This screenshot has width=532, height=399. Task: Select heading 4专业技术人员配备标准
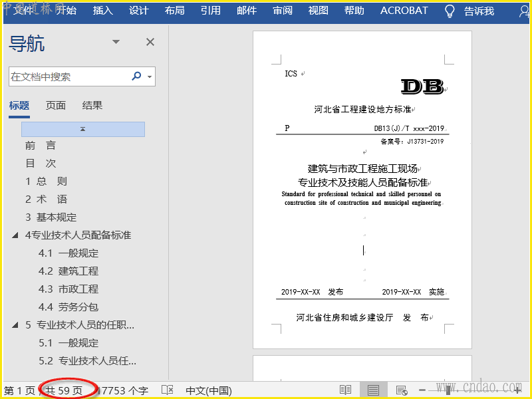(78, 235)
